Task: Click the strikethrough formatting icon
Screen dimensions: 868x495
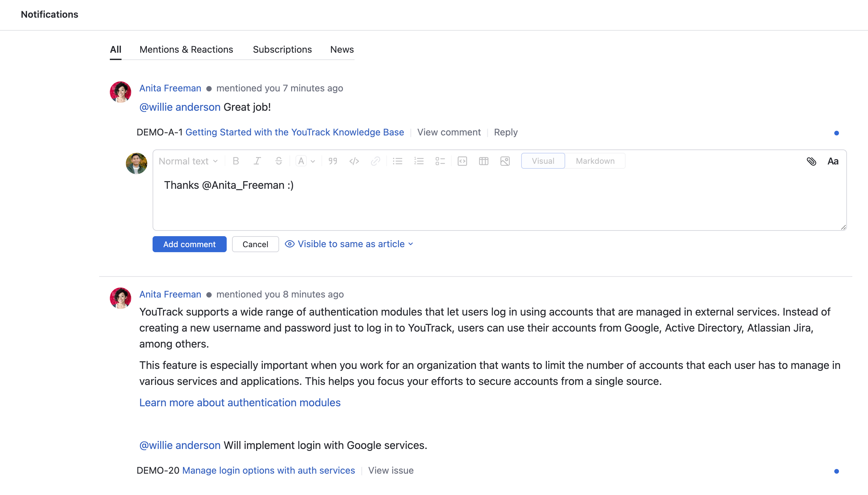Action: point(278,161)
